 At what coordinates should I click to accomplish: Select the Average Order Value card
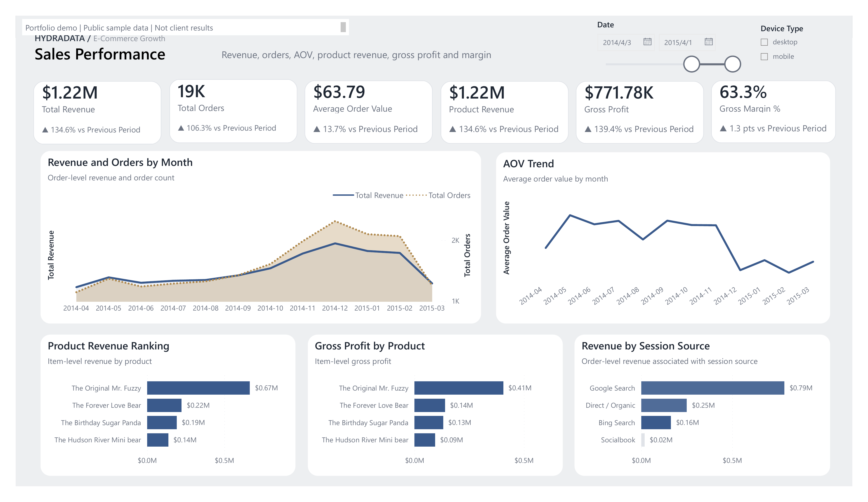pyautogui.click(x=368, y=112)
